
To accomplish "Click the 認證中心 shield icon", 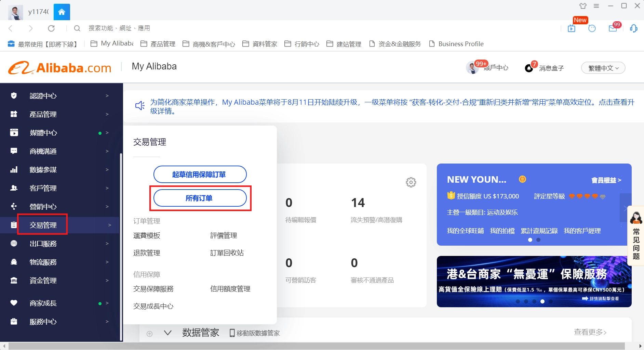I will 14,96.
